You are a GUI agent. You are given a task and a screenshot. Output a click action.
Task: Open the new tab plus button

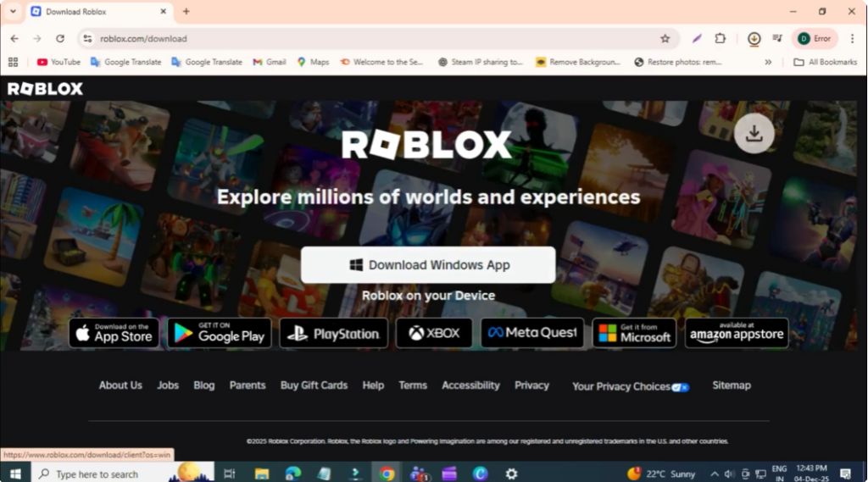click(186, 12)
